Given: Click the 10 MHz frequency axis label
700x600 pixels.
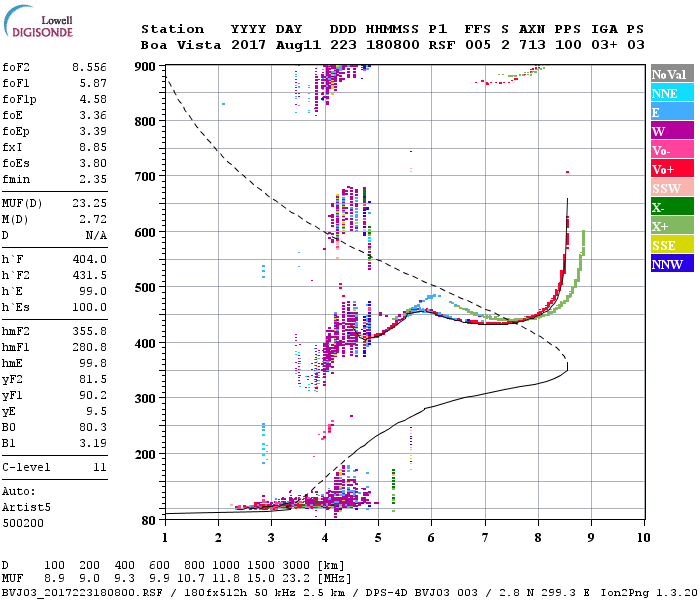Looking at the screenshot, I should pyautogui.click(x=643, y=538).
